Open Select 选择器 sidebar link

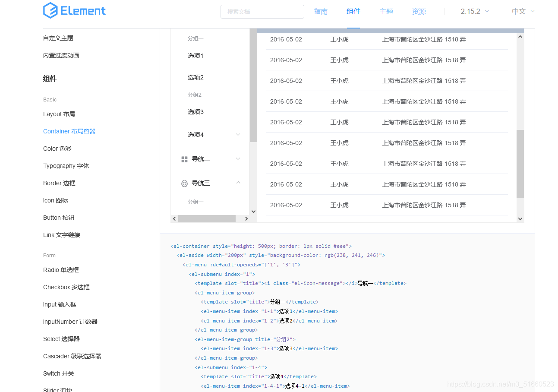(x=61, y=339)
